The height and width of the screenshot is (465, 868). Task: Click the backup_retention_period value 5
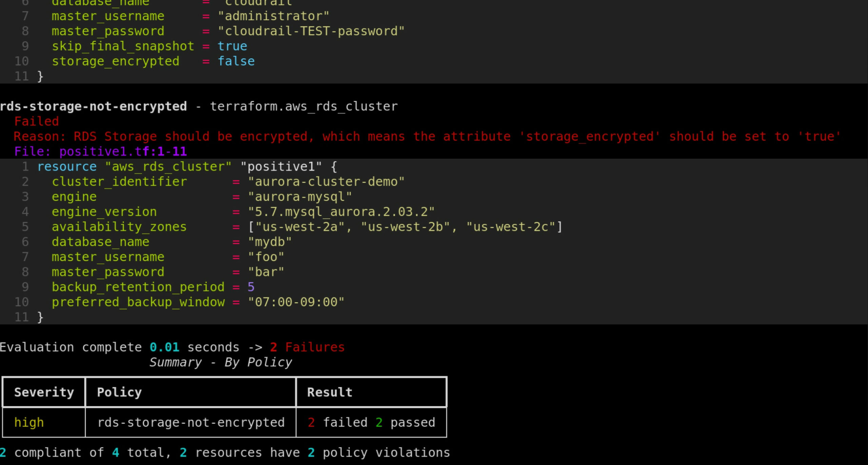tap(251, 287)
